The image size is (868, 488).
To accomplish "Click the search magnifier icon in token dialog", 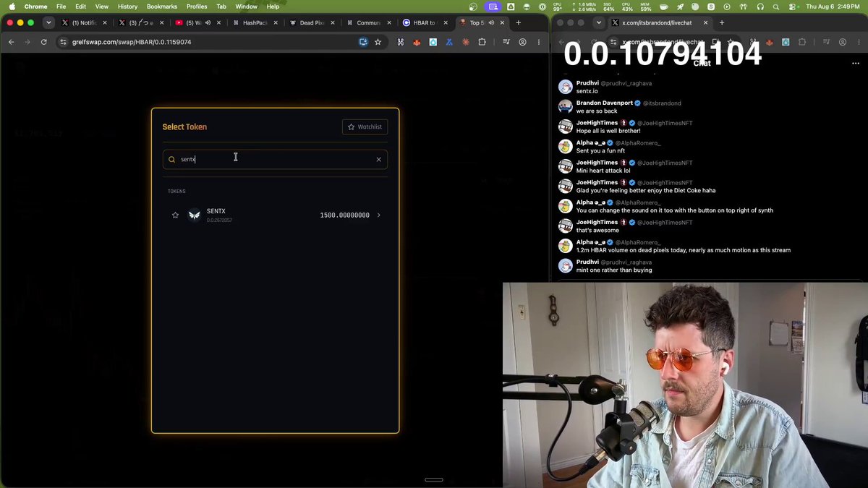I will click(x=171, y=159).
